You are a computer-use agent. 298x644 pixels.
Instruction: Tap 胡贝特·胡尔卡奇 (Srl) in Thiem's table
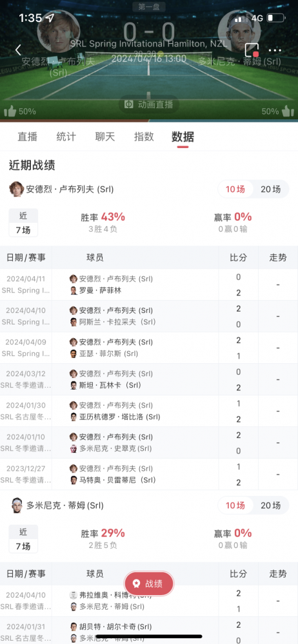[x=115, y=627]
